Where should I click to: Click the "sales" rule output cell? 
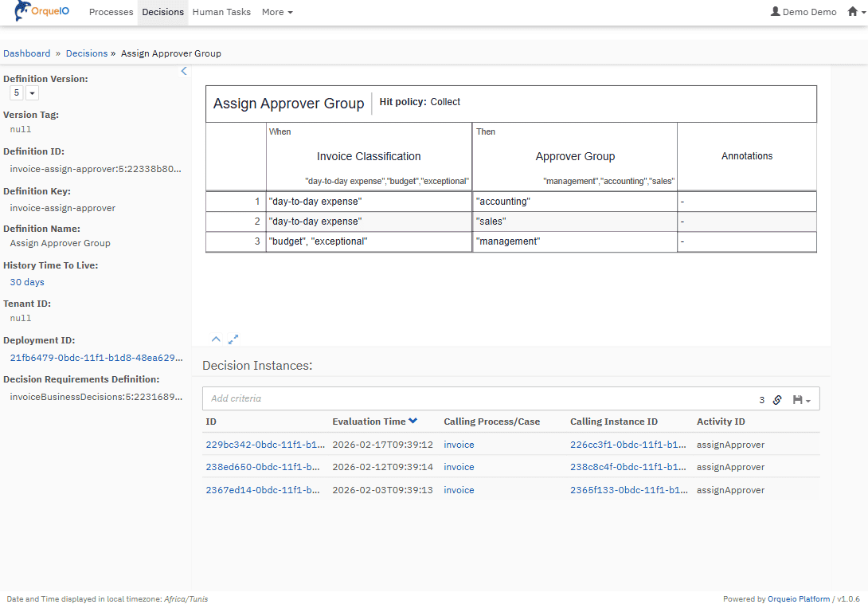click(x=575, y=222)
